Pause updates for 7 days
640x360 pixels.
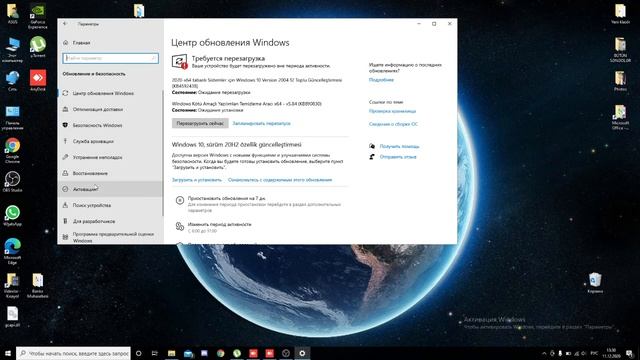[261, 204]
